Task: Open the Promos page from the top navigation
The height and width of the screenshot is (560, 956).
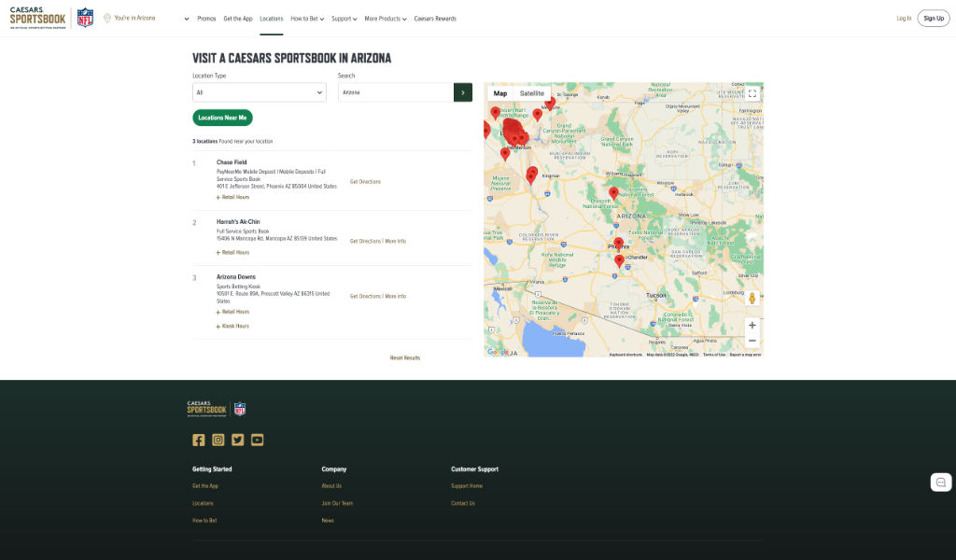Action: click(x=206, y=19)
